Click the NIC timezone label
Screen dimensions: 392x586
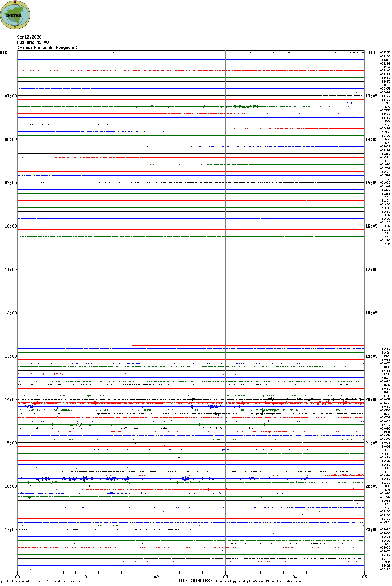pos(3,53)
